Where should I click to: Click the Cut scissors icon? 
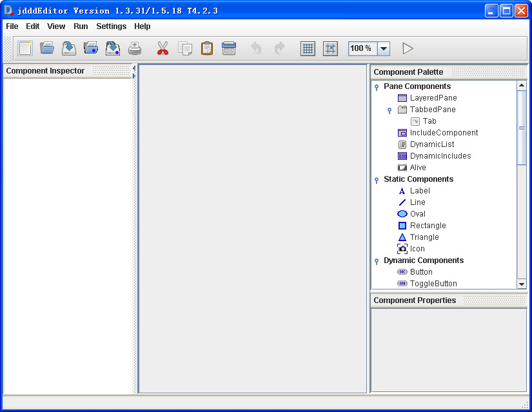coord(163,48)
